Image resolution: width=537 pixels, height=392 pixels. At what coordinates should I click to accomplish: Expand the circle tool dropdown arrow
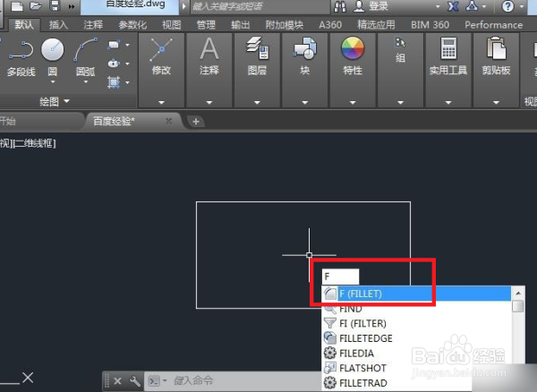coord(53,82)
